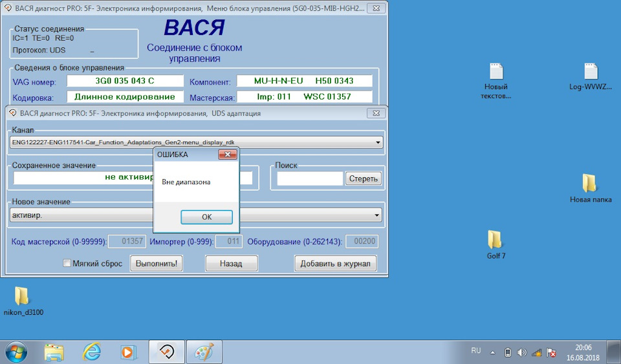
Task: Select the Новый текстов... desktop file
Action: point(496,81)
